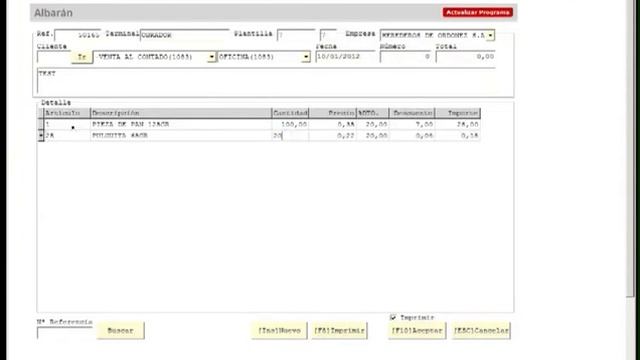Click the [ESC]Cancelar button

pyautogui.click(x=481, y=330)
